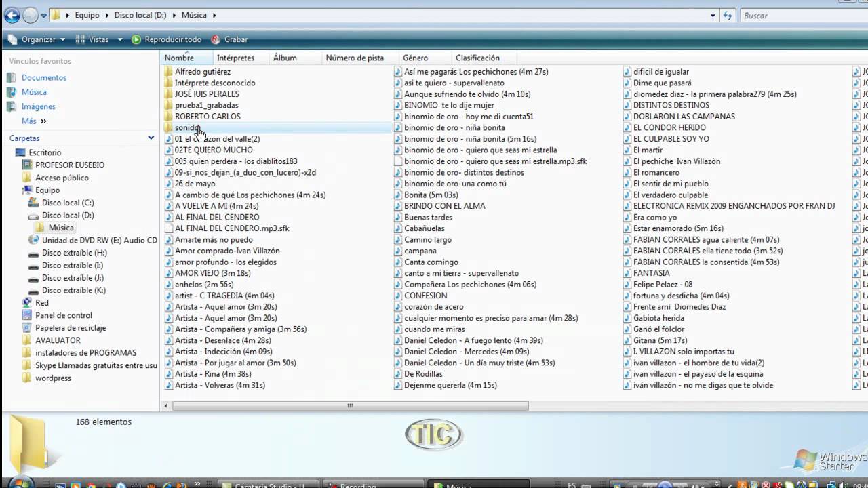Click the Reproducir todo play icon
This screenshot has width=868, height=488.
136,39
